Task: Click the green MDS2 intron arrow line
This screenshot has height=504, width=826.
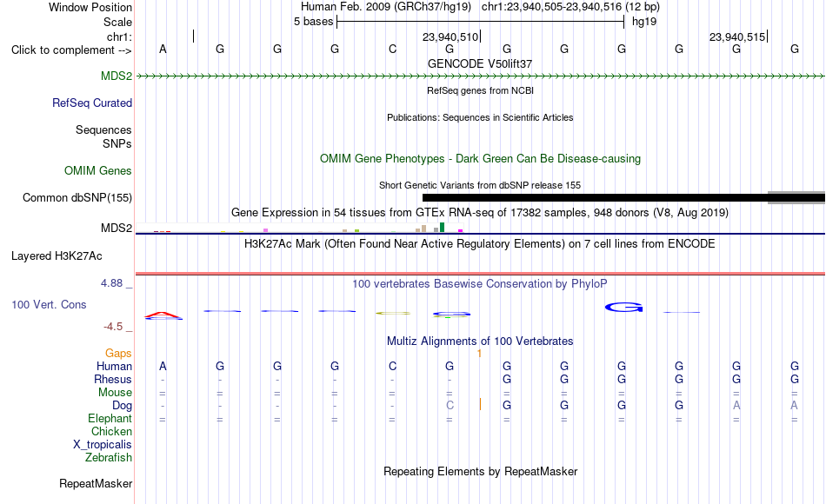Action: click(480, 76)
